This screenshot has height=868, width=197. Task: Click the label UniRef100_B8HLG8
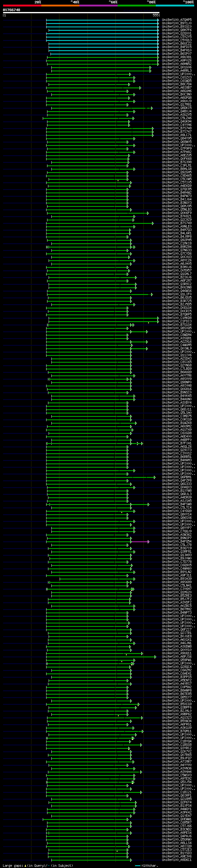(177, 169)
